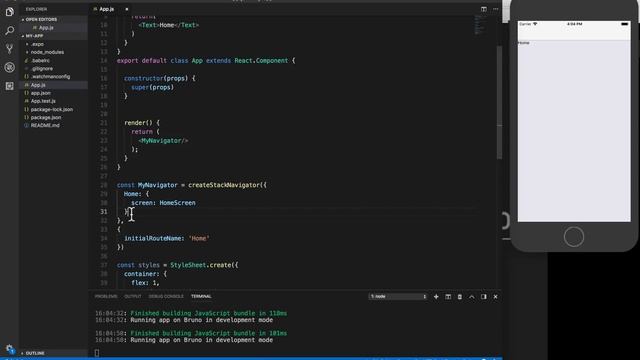
Task: Open the app.json file
Action: pos(40,93)
